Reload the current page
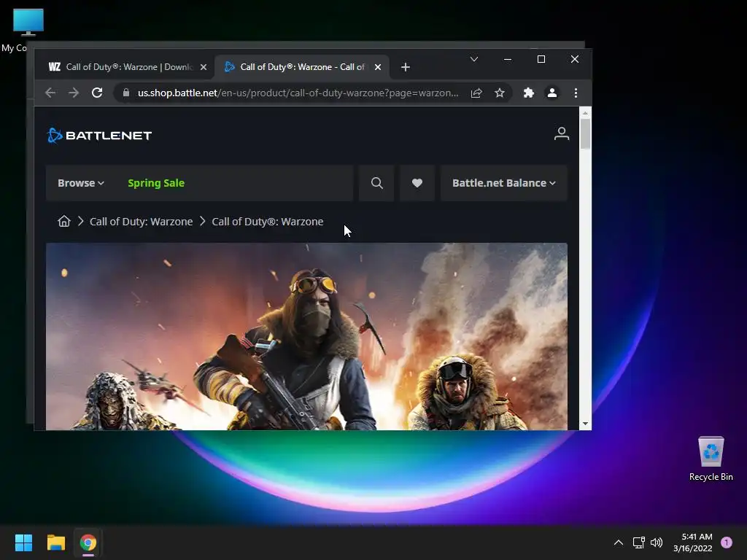Screen dimensions: 747x560 97,93
